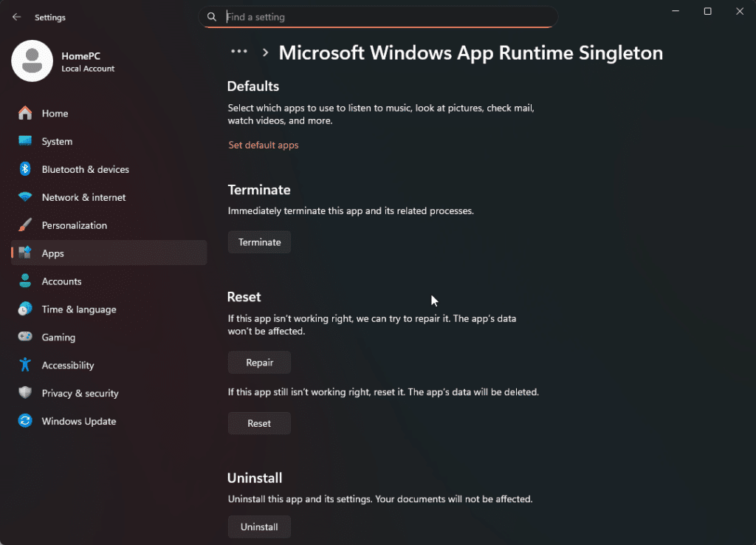Click the back arrow in Settings
Viewport: 756px width, 545px height.
click(16, 17)
